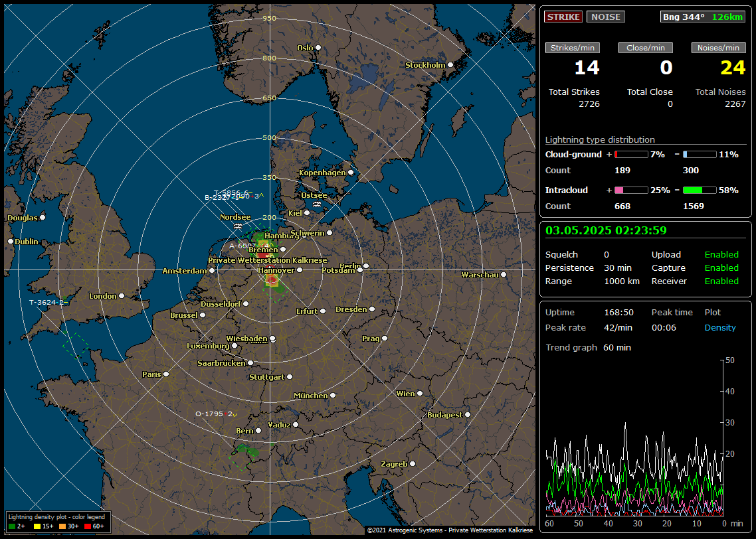
Task: Click the Persistence value 30 min
Action: pyautogui.click(x=618, y=268)
